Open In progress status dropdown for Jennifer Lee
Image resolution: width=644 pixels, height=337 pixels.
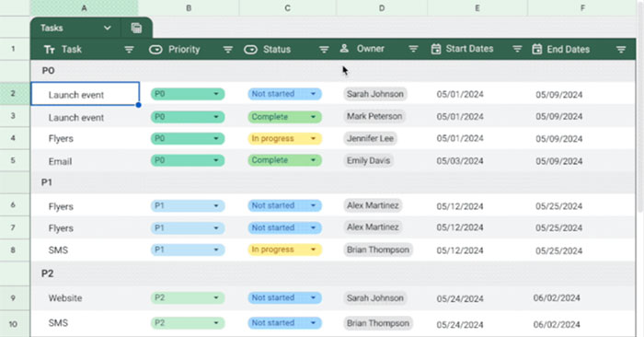tap(284, 138)
